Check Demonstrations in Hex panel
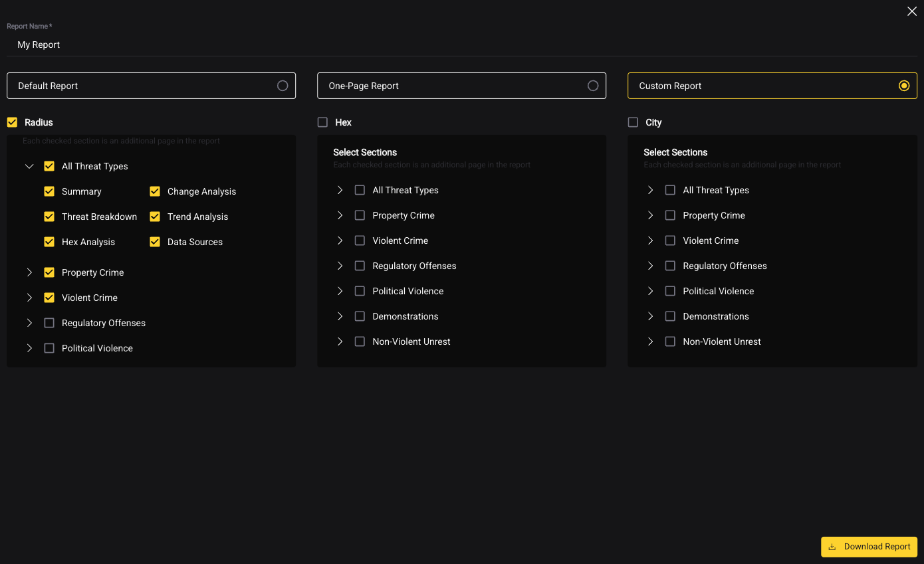 [x=360, y=316]
